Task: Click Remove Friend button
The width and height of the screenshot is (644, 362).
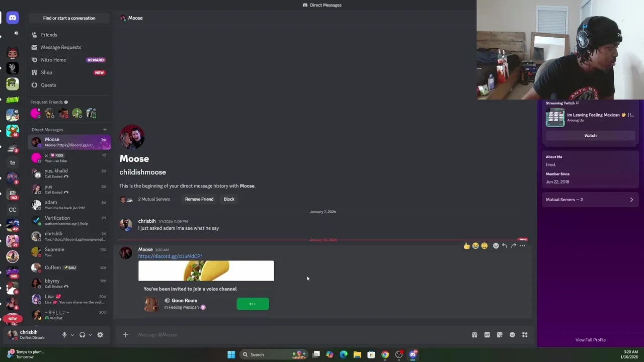Action: (x=199, y=199)
